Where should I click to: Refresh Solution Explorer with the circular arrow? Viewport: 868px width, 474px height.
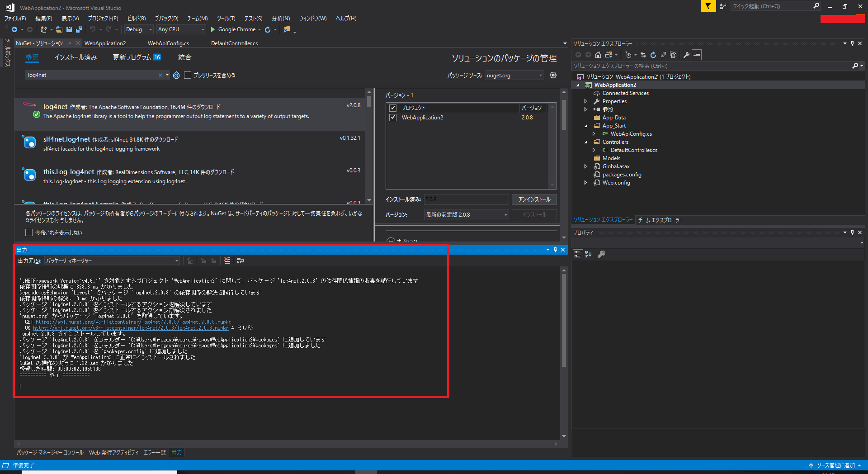click(653, 55)
